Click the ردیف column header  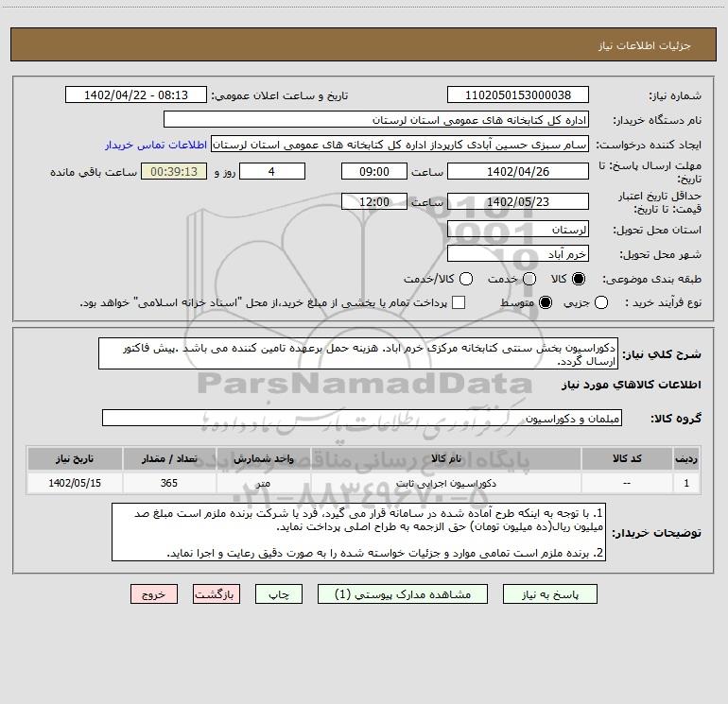point(686,458)
